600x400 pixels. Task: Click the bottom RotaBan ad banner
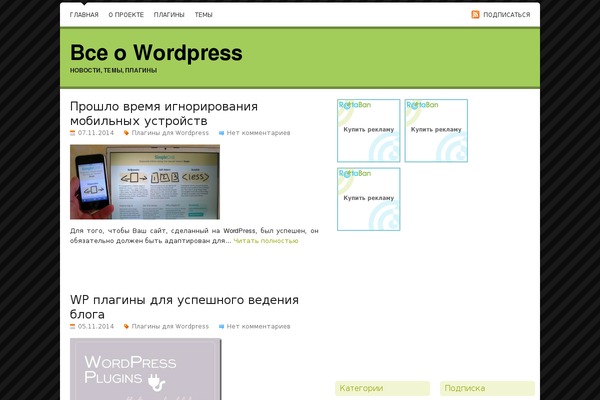[368, 199]
